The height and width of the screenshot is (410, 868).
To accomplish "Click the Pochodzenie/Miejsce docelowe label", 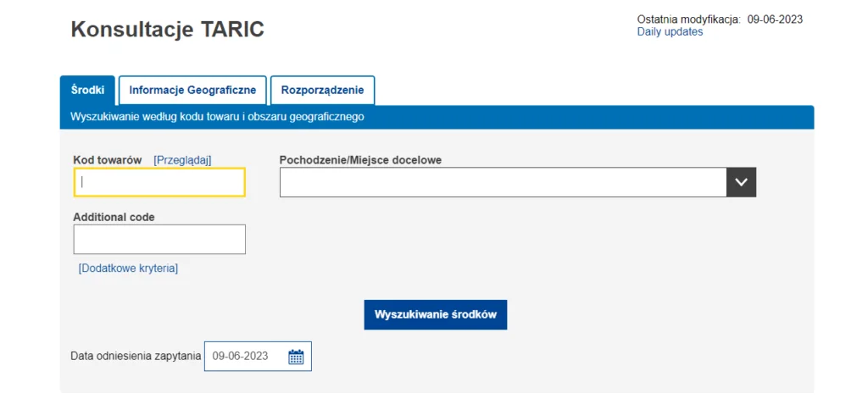I will [360, 160].
